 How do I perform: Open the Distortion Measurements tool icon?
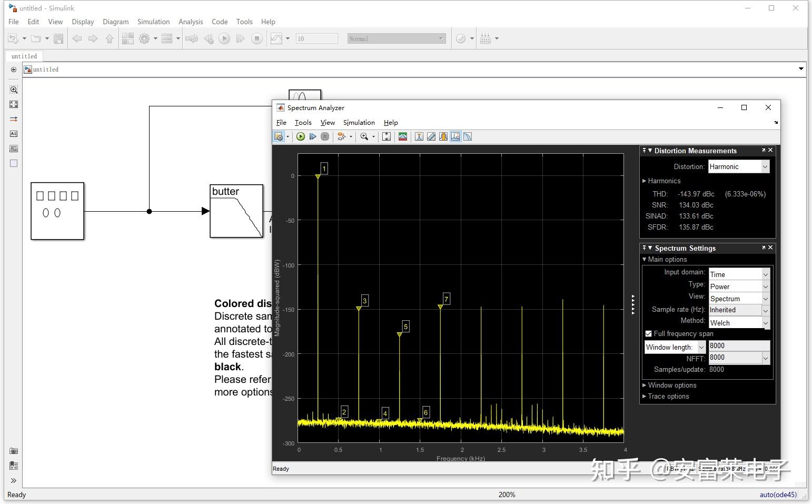[x=455, y=136]
